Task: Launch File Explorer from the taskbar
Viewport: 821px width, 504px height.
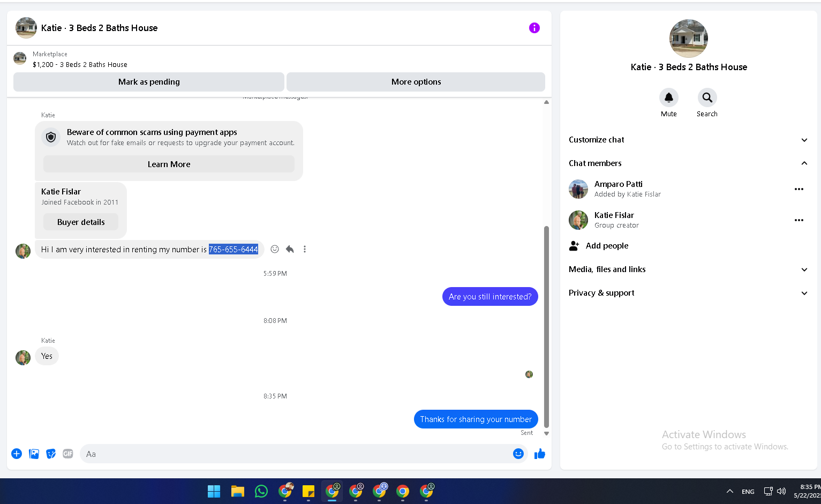Action: point(237,491)
